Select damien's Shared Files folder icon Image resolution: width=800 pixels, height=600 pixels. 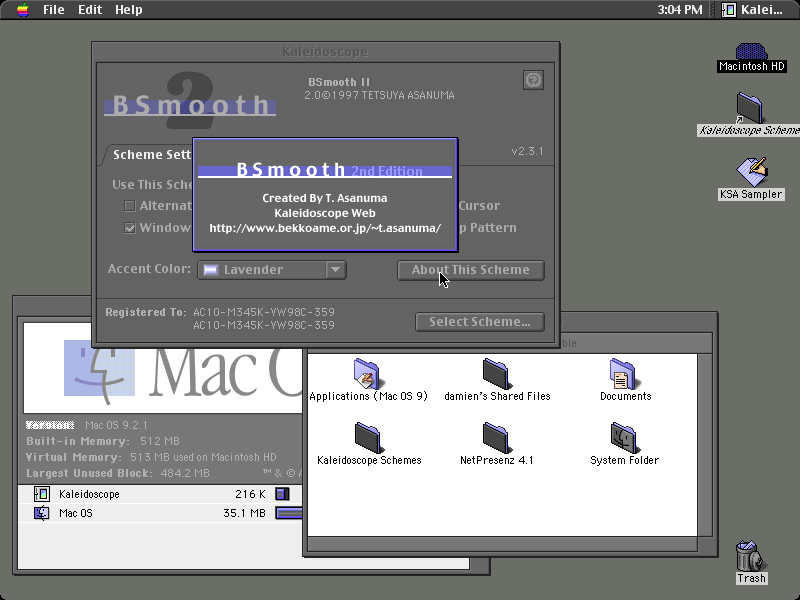click(x=496, y=373)
